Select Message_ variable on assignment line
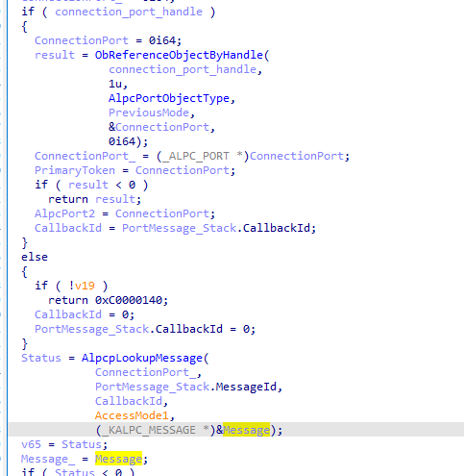This screenshot has height=476, width=464. point(48,459)
